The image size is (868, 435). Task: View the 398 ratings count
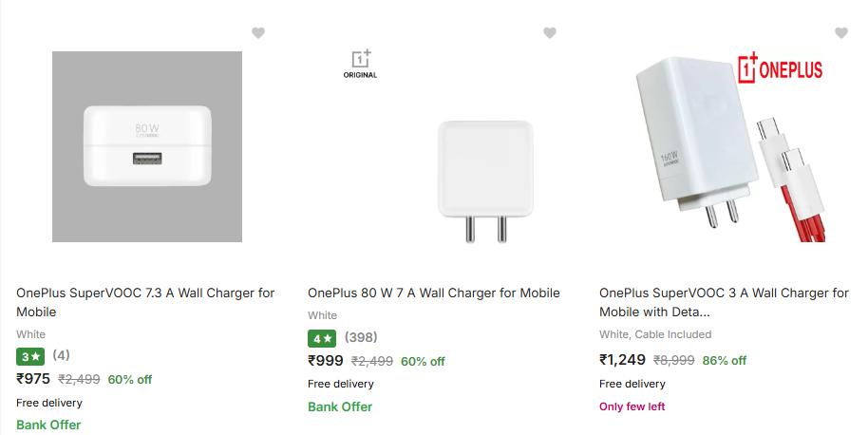pos(361,337)
